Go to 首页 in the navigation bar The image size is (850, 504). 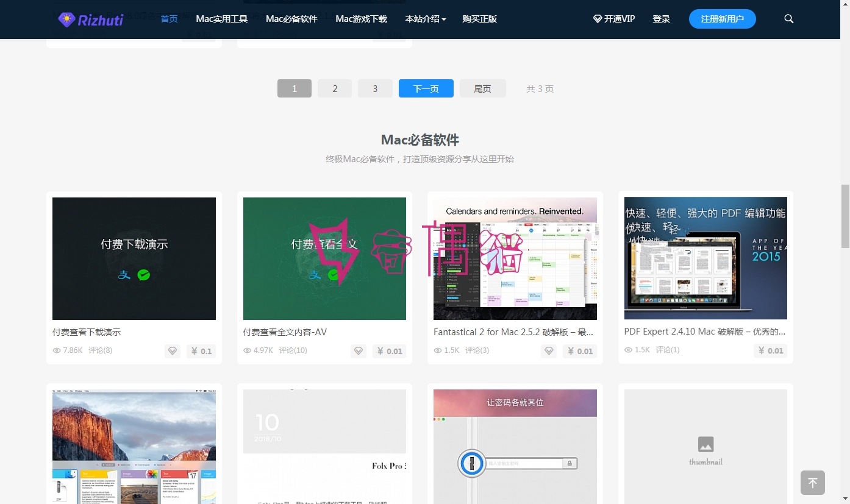pos(169,19)
